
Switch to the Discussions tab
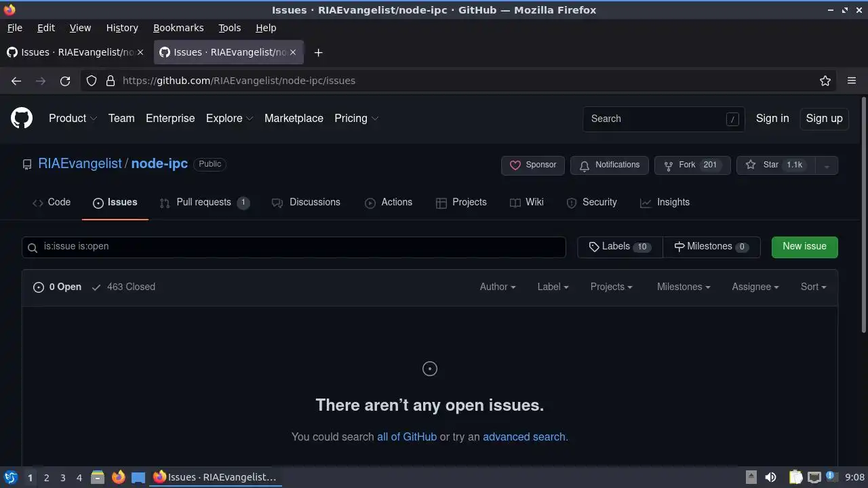tap(306, 202)
